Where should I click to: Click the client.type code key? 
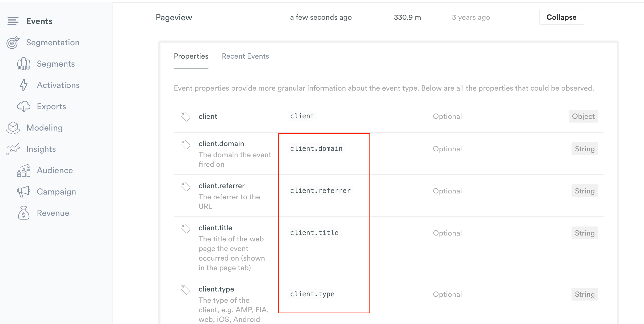click(x=312, y=294)
